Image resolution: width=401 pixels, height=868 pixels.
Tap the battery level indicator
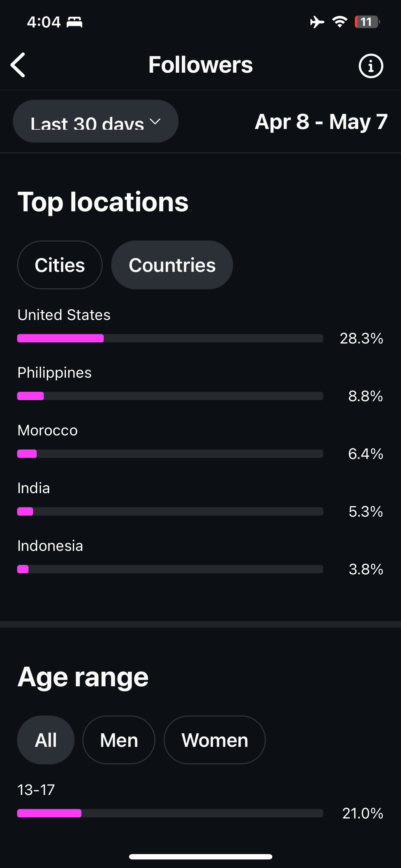point(367,22)
